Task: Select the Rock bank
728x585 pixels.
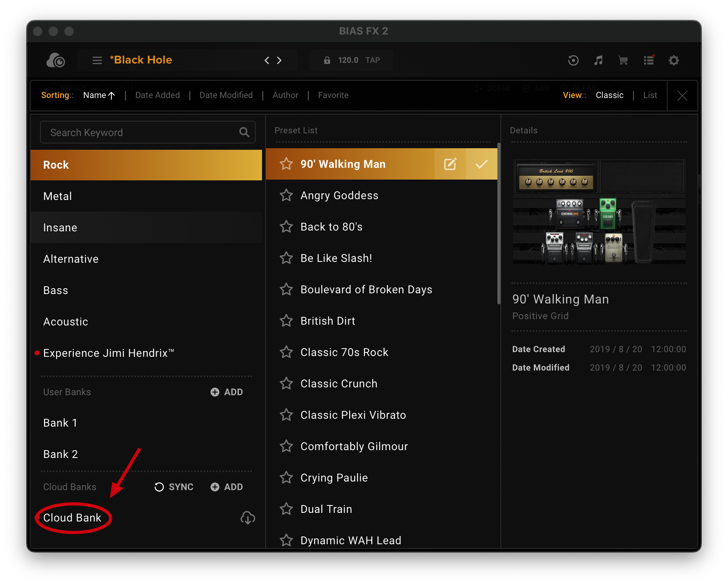Action: [146, 165]
